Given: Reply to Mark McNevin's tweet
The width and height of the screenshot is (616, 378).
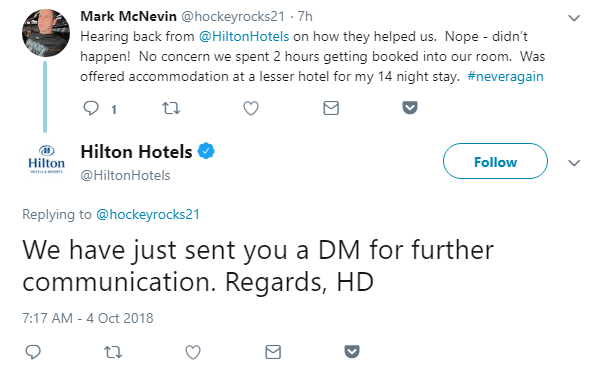Looking at the screenshot, I should (91, 108).
